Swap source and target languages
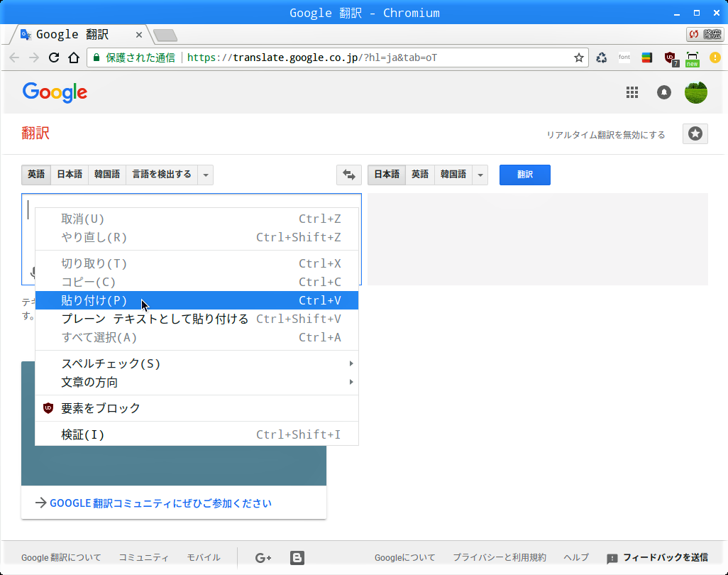This screenshot has width=728, height=575. pyautogui.click(x=348, y=175)
